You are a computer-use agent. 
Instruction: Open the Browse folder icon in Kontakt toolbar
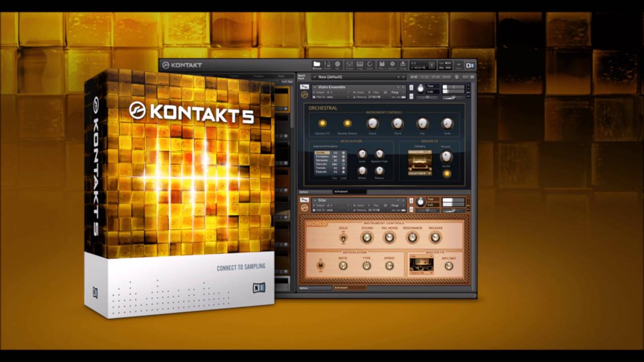[x=317, y=65]
